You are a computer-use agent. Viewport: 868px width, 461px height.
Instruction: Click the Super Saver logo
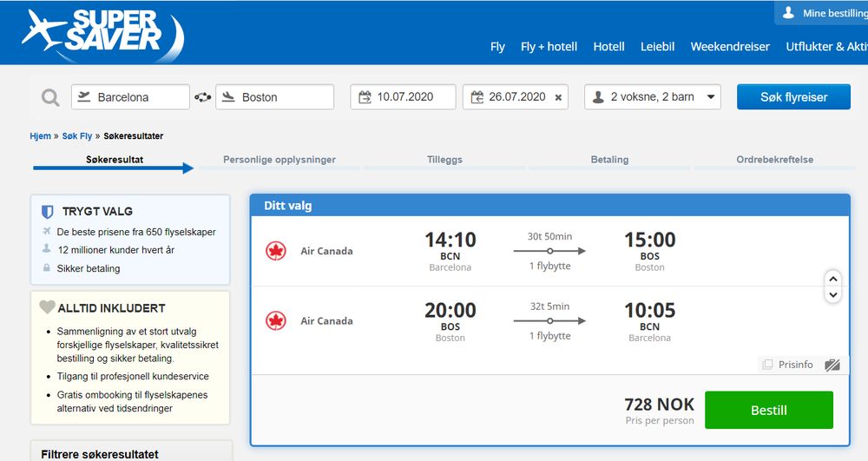click(103, 34)
